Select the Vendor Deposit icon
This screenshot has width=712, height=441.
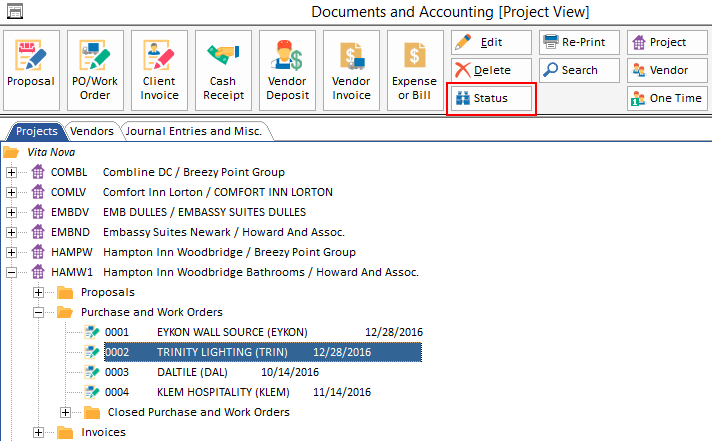287,69
